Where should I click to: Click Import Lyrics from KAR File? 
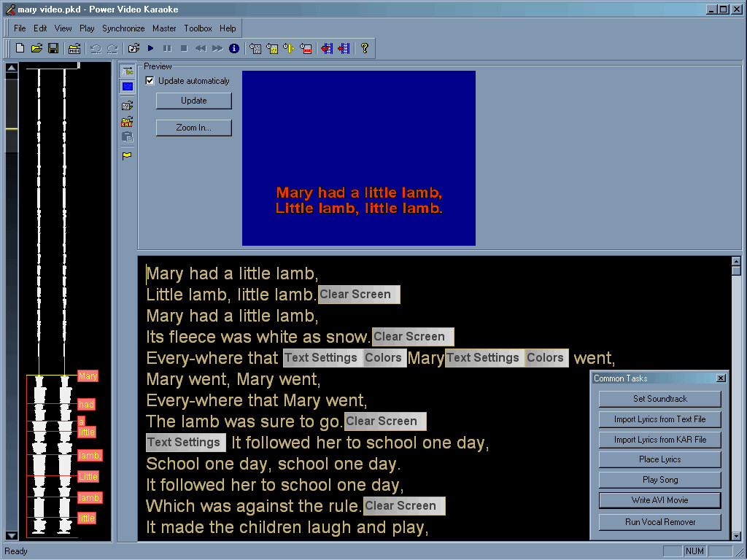[x=659, y=440]
